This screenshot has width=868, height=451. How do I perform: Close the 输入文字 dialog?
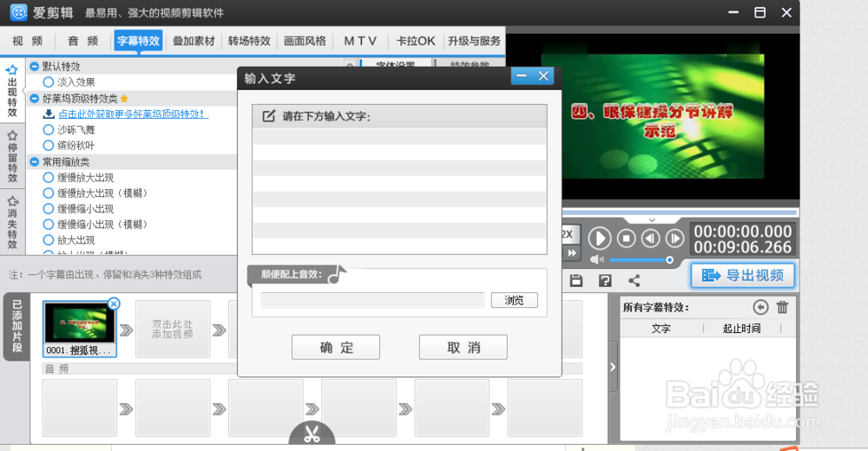click(543, 75)
